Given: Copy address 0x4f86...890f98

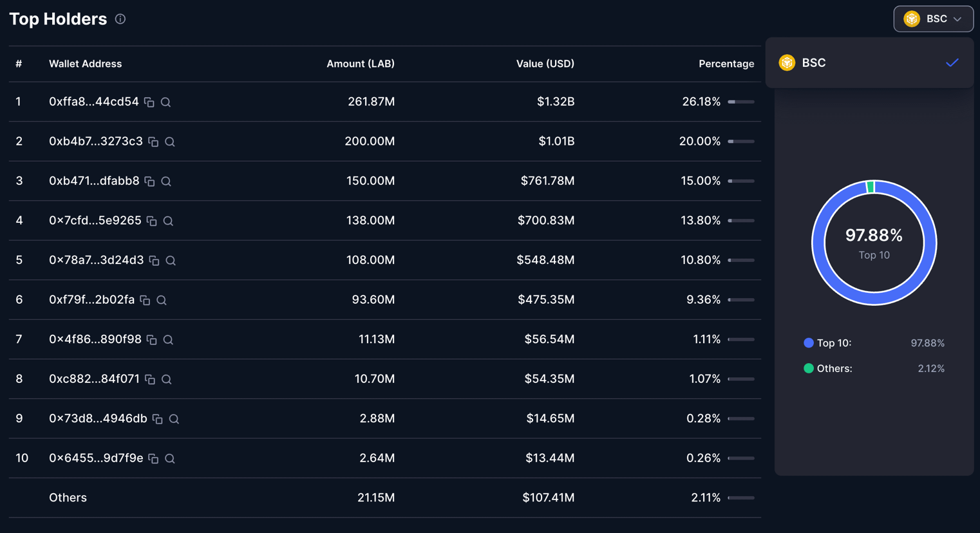Looking at the screenshot, I should pos(152,340).
